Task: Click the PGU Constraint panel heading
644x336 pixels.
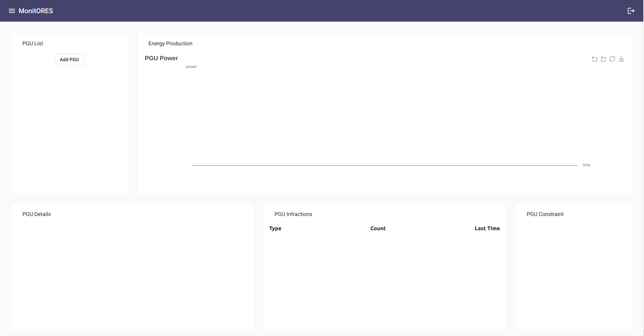Action: click(x=545, y=214)
